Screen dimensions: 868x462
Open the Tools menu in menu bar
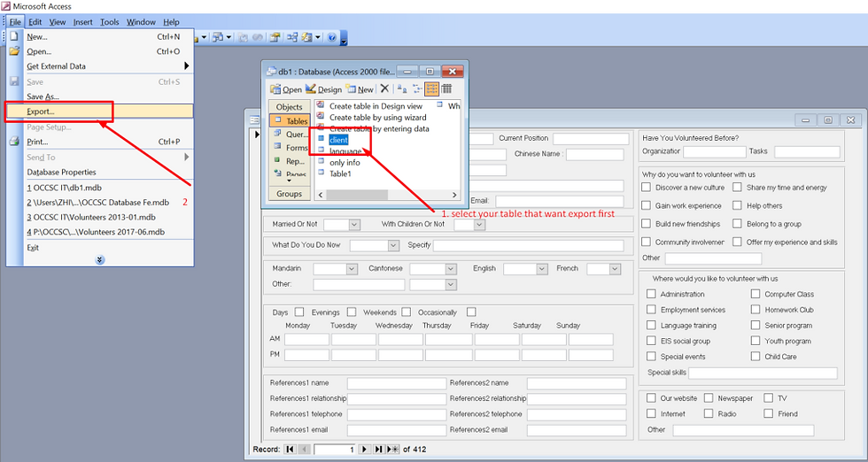tap(110, 22)
